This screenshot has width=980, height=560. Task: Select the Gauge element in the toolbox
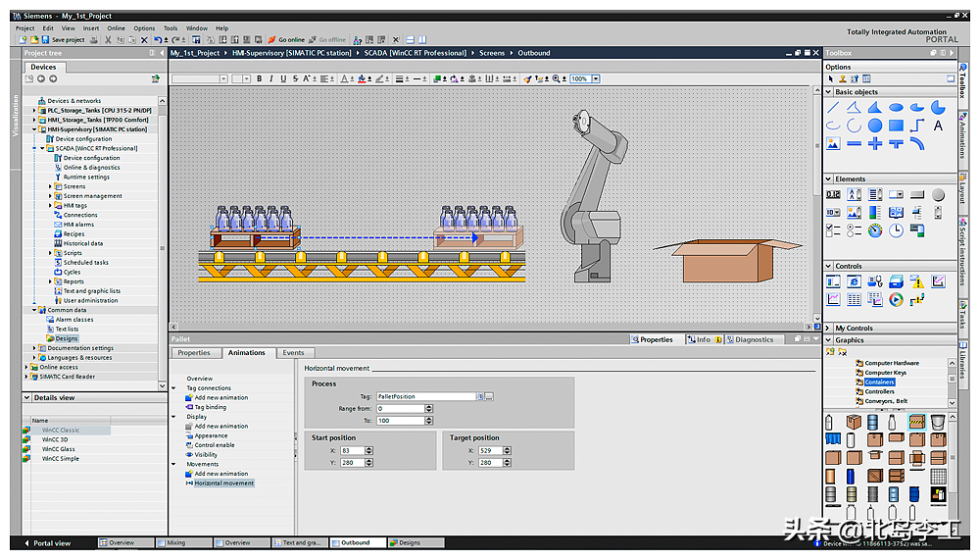tap(874, 230)
